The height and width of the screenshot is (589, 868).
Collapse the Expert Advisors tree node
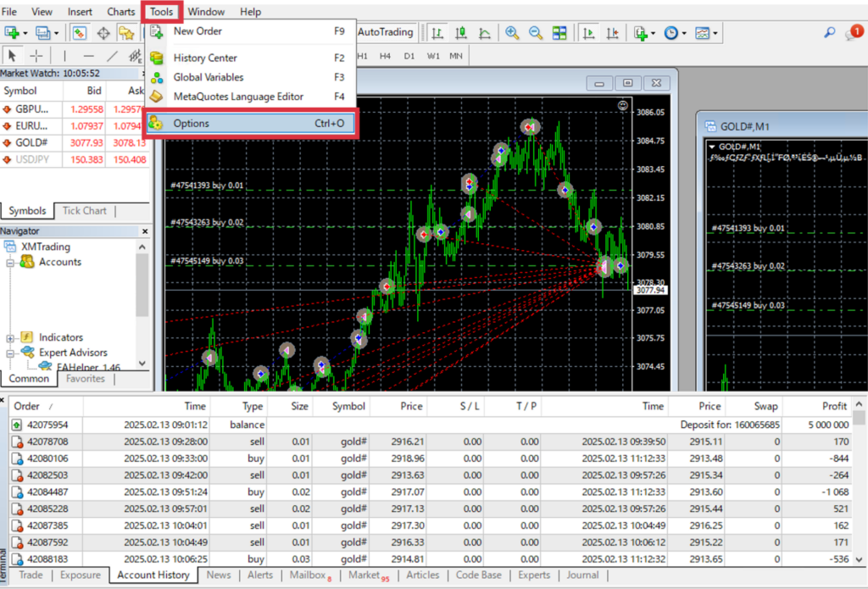[10, 353]
